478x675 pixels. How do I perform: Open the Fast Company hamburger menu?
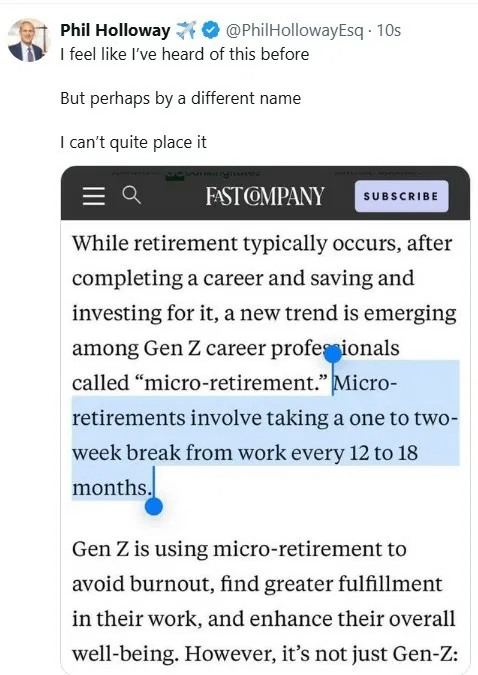pos(93,196)
